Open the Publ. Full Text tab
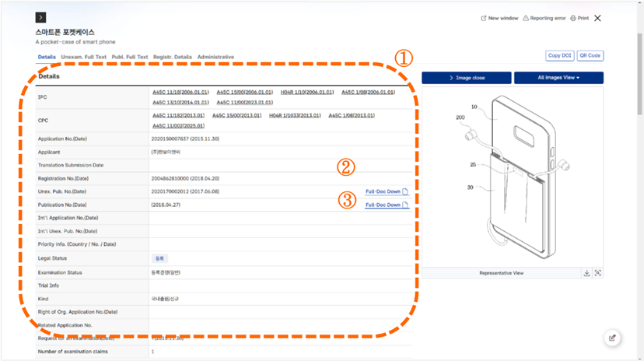Screen dimensions: 644x361 [130, 57]
